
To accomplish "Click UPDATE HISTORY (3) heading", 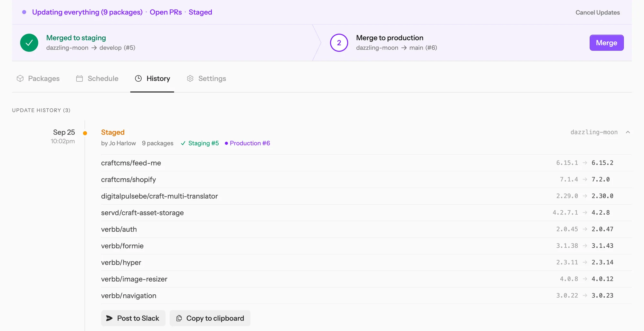I will click(41, 110).
